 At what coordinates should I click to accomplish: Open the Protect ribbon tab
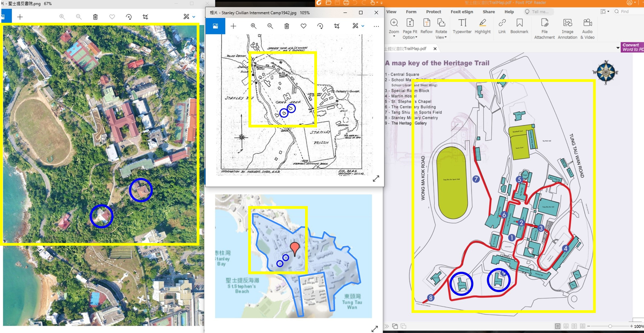(x=433, y=12)
